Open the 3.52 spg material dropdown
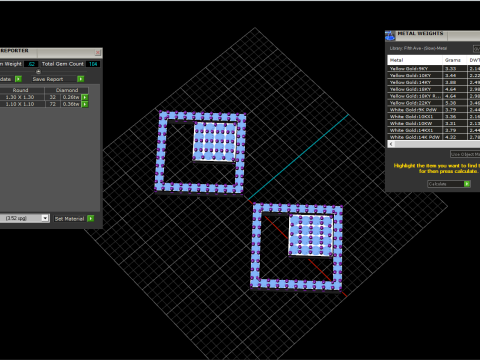The image size is (480, 360). 45,218
